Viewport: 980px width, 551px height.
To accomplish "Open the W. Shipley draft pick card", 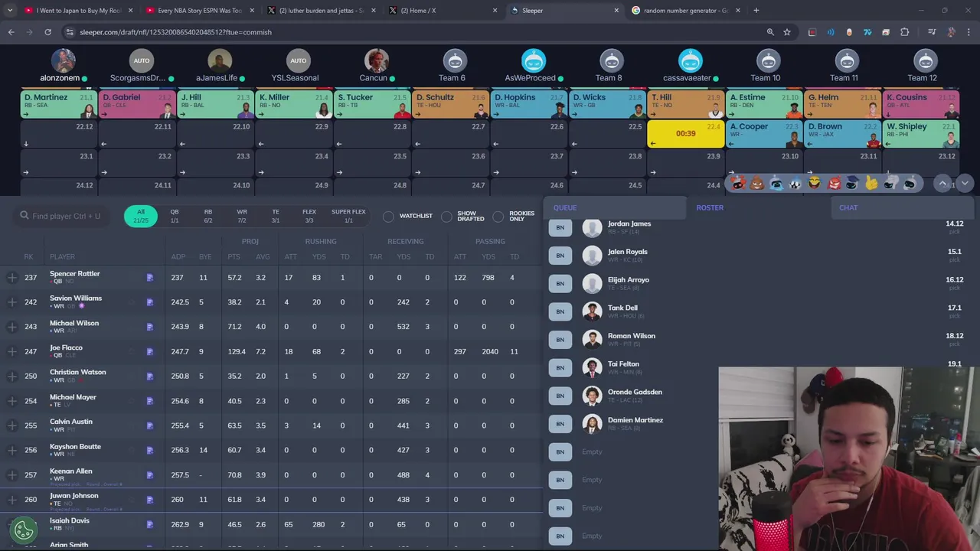I will coord(921,134).
